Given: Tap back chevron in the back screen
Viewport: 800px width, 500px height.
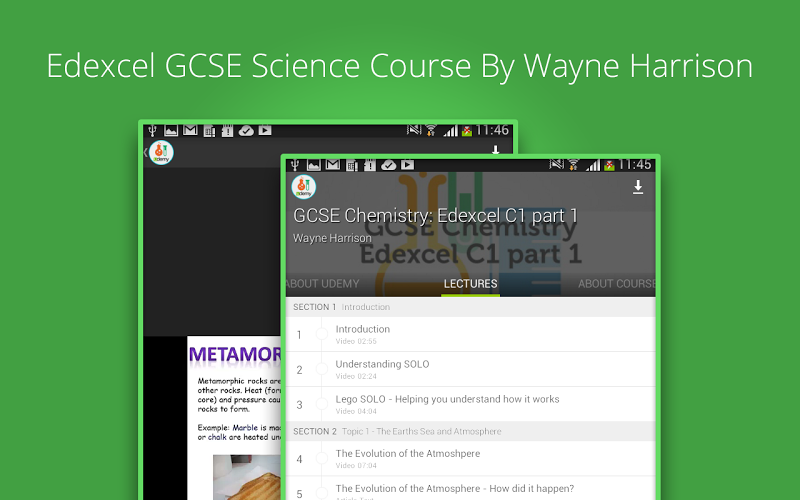Looking at the screenshot, I should pyautogui.click(x=145, y=152).
